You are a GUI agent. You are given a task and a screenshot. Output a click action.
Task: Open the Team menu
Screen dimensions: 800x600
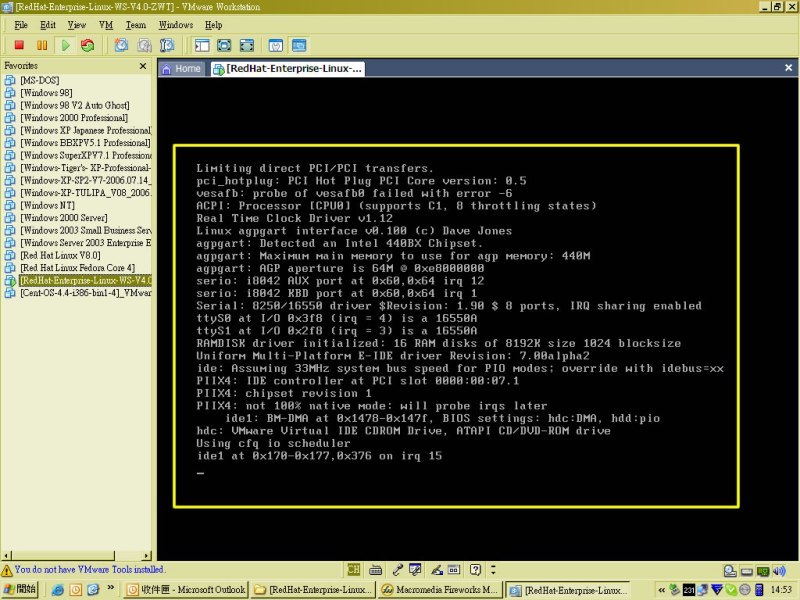tap(136, 25)
